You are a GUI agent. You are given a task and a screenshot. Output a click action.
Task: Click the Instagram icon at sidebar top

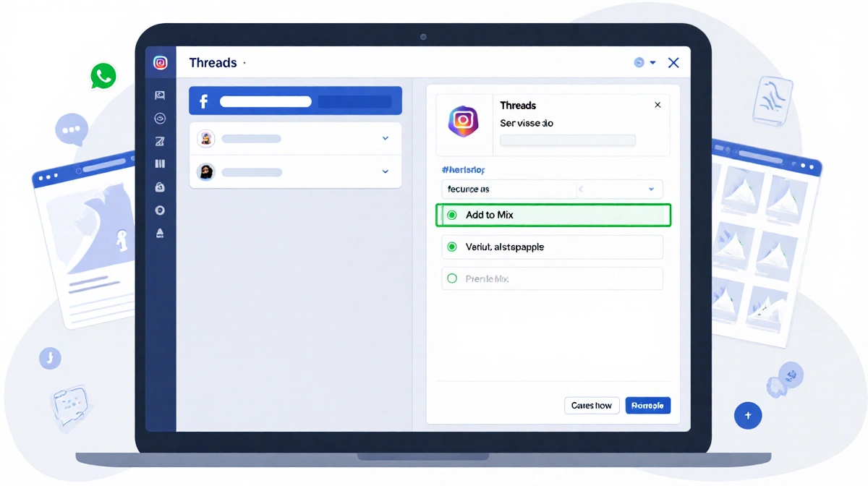[160, 62]
